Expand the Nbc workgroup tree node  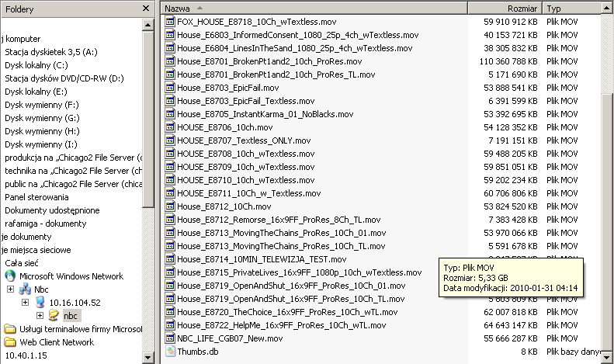[11, 289]
